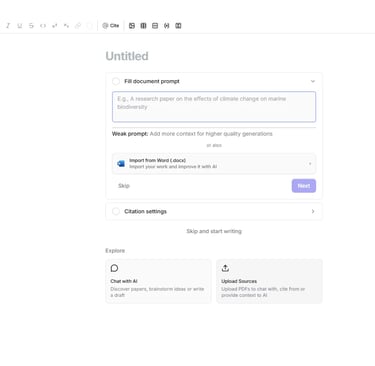This screenshot has height=366, width=375.
Task: Select Import from Word (.docx) option
Action: [214, 164]
